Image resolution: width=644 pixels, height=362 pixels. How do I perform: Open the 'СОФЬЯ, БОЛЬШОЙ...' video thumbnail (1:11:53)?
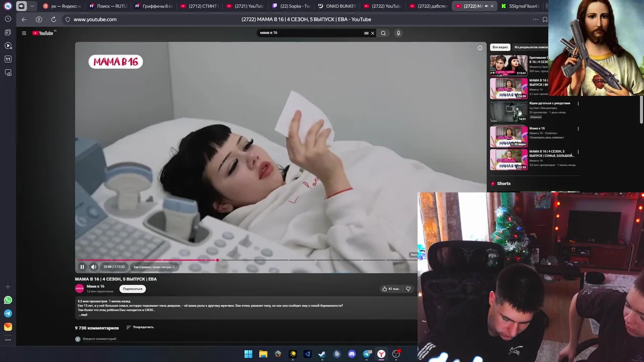(x=509, y=159)
